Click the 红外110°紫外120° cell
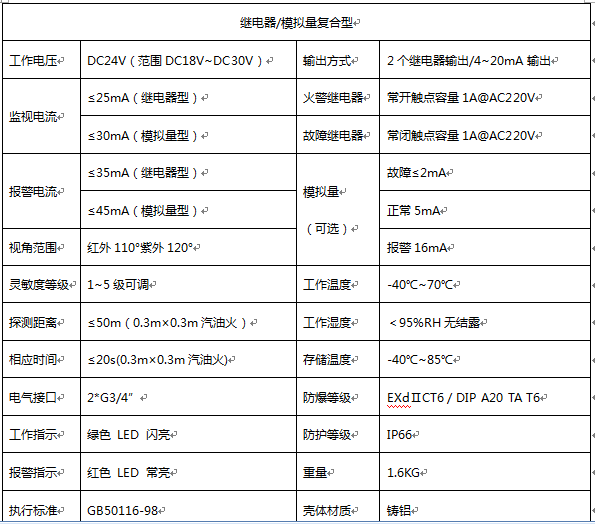595x524 pixels. [x=188, y=247]
